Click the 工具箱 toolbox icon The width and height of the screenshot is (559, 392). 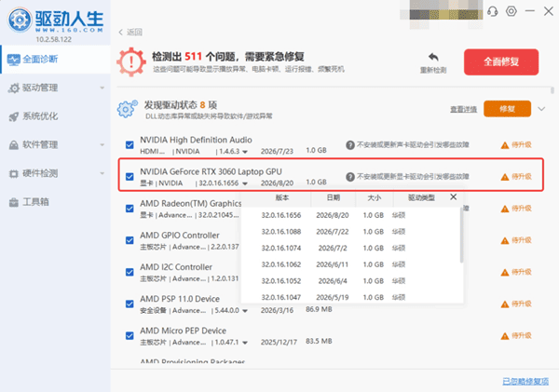point(14,202)
